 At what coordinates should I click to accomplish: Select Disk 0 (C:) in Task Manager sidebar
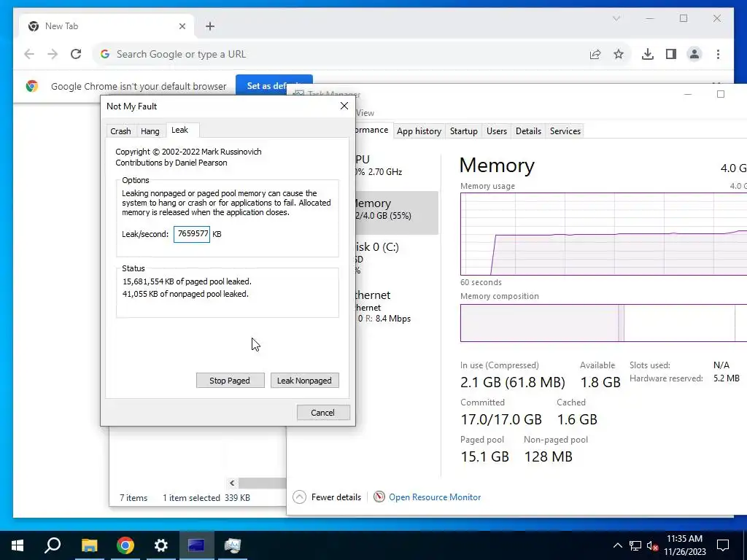click(x=396, y=259)
